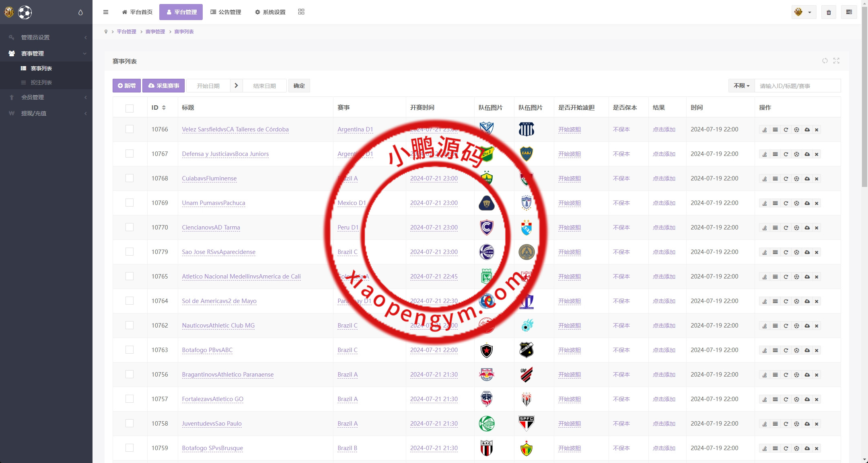The height and width of the screenshot is (463, 868).
Task: Click cloud upload icon for match 10767
Action: point(807,154)
